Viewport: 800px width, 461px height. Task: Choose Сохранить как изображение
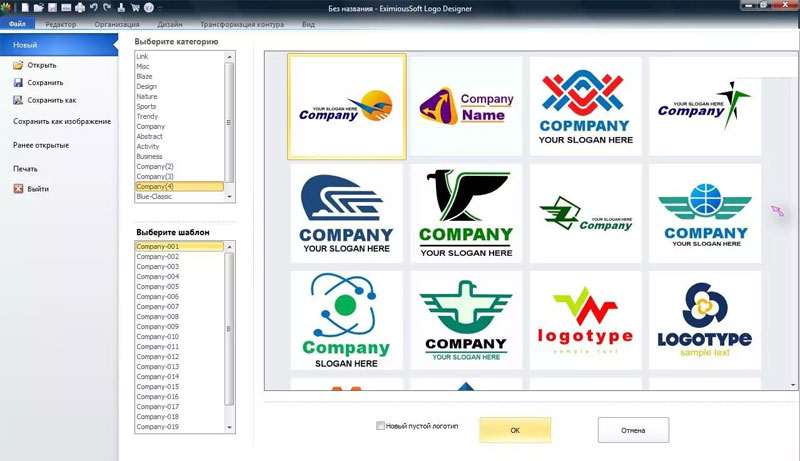pos(62,121)
